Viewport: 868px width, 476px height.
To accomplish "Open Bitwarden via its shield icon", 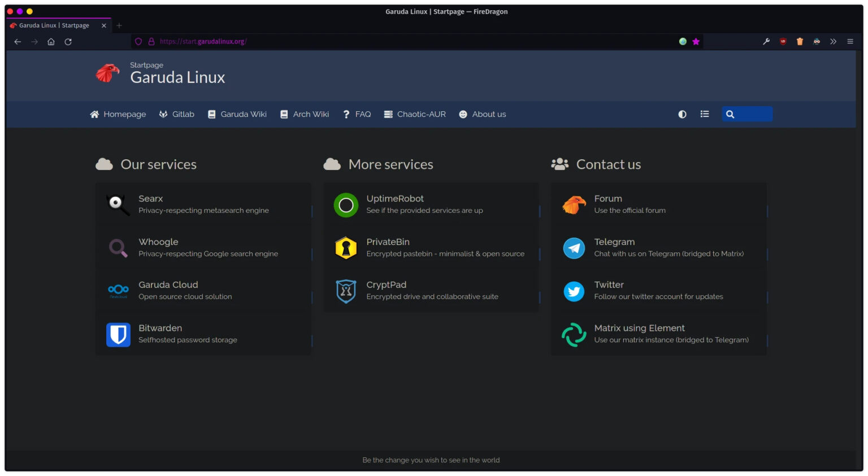I will coord(118,334).
